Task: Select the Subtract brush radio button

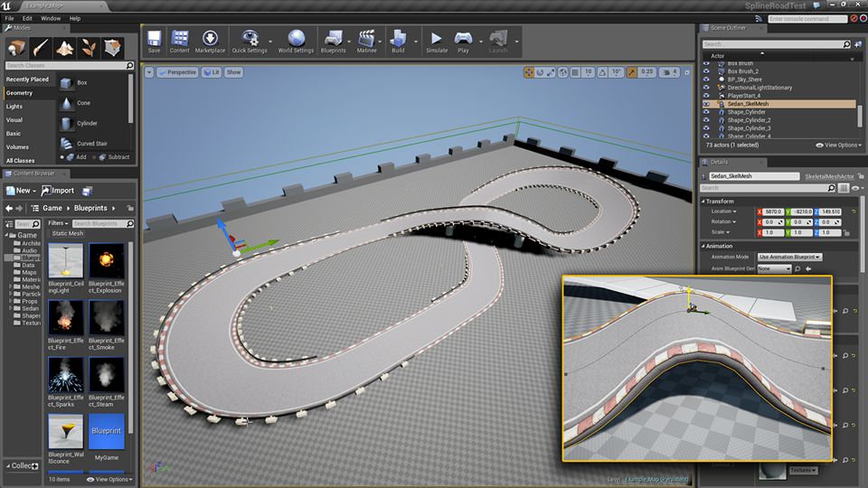Action: click(93, 157)
